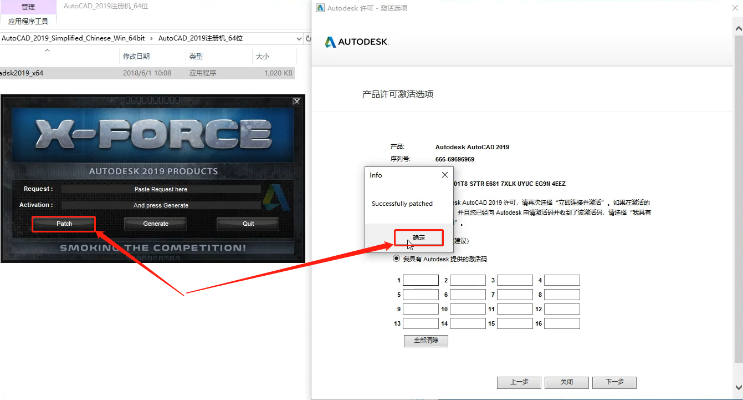Close the Info dialog with X
The height and width of the screenshot is (400, 743).
tap(444, 175)
